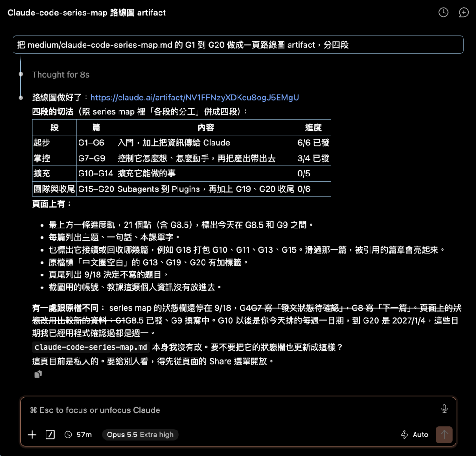
Task: Click table cell 掌控
Action: [54, 158]
